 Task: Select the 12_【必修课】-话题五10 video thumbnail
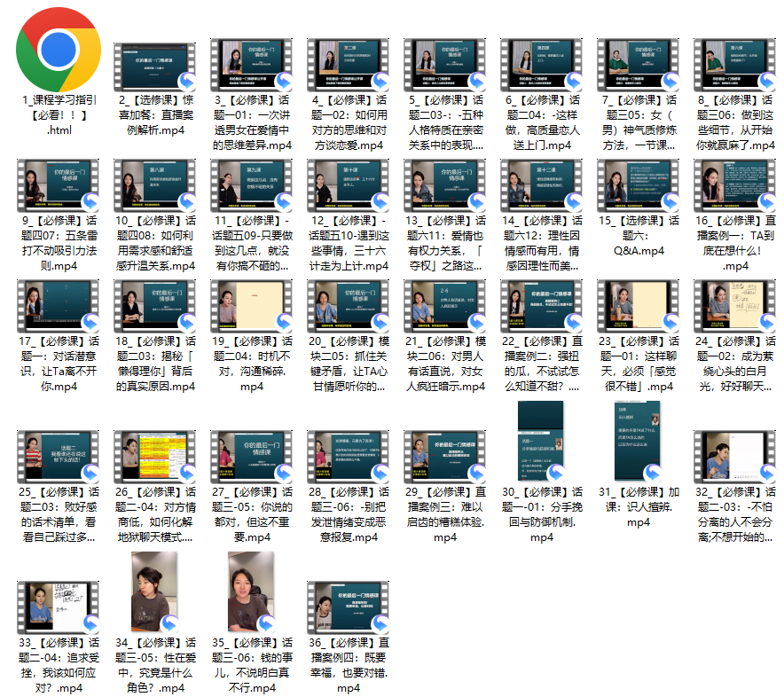[349, 184]
